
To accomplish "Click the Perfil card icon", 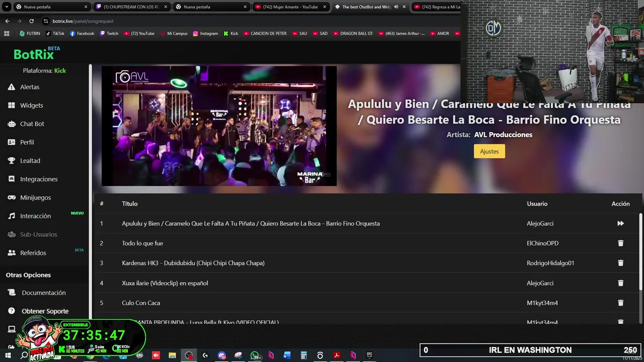I will (11, 142).
